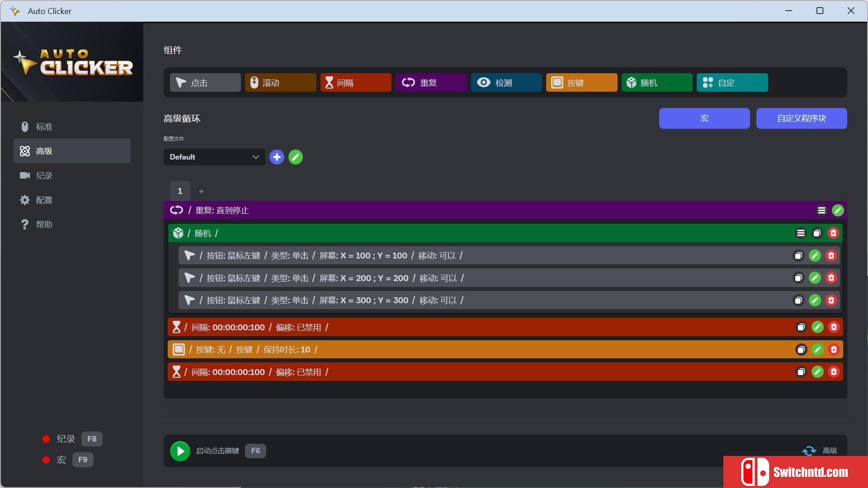Add a 随机 random component
The image size is (868, 488).
(657, 83)
